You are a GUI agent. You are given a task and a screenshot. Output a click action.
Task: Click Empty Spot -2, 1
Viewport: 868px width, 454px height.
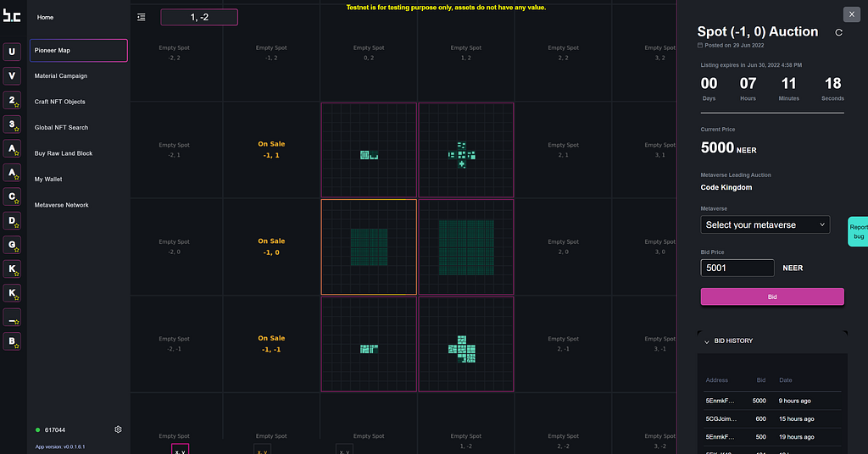tap(175, 150)
